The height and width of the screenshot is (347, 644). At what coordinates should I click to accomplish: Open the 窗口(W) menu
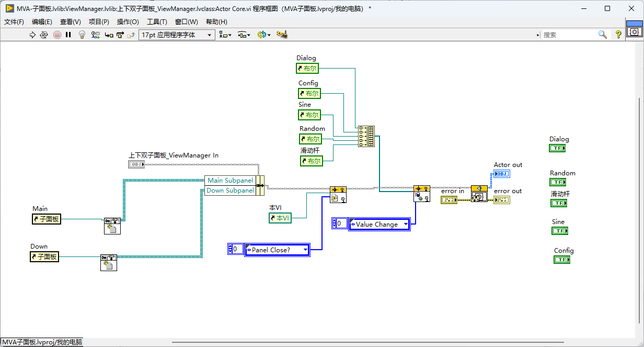186,21
